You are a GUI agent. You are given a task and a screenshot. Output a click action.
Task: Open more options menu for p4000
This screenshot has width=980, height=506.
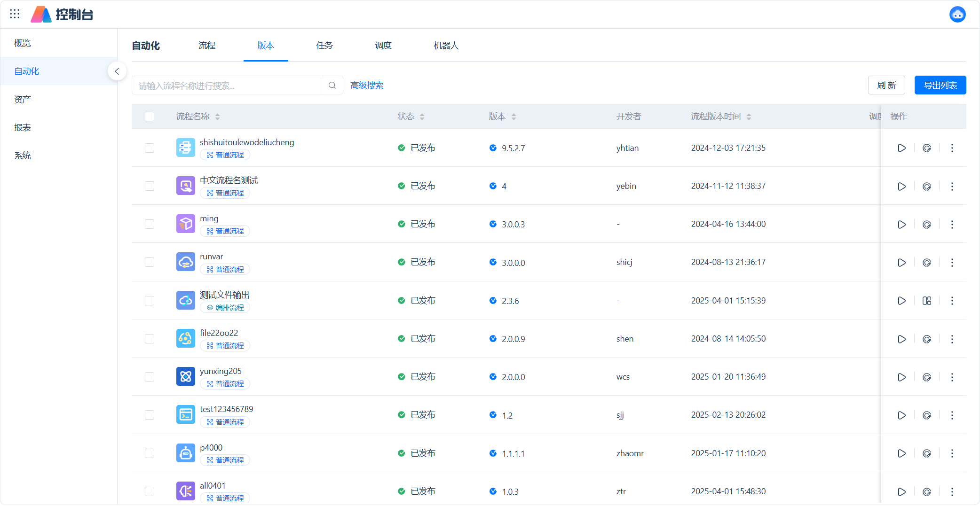click(952, 453)
